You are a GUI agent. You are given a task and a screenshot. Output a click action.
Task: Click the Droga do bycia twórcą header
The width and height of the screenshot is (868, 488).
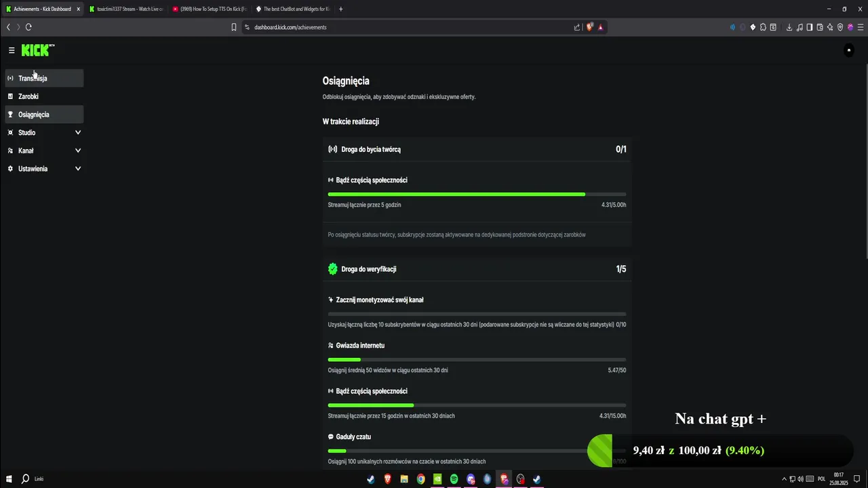click(477, 149)
